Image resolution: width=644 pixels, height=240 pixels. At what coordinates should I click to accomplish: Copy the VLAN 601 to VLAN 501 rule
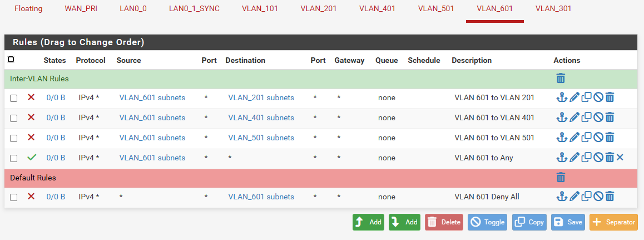click(586, 138)
